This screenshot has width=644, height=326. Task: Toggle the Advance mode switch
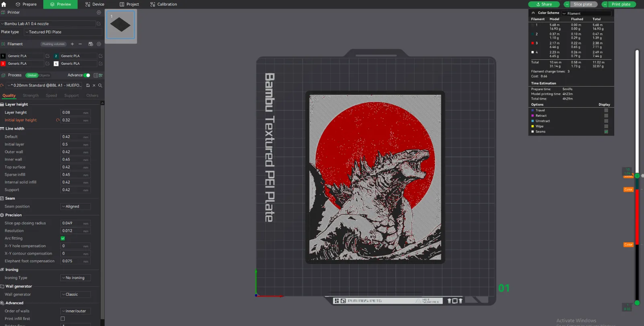(x=87, y=75)
